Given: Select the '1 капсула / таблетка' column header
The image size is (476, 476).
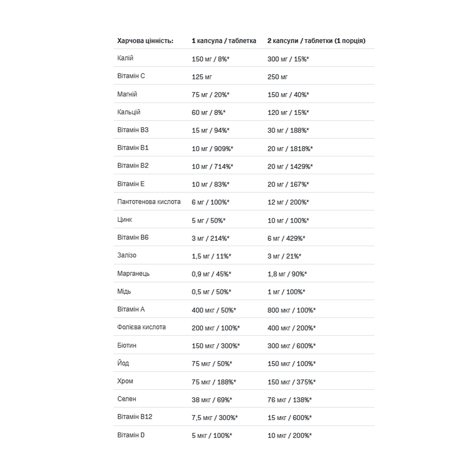Looking at the screenshot, I should pos(224,41).
